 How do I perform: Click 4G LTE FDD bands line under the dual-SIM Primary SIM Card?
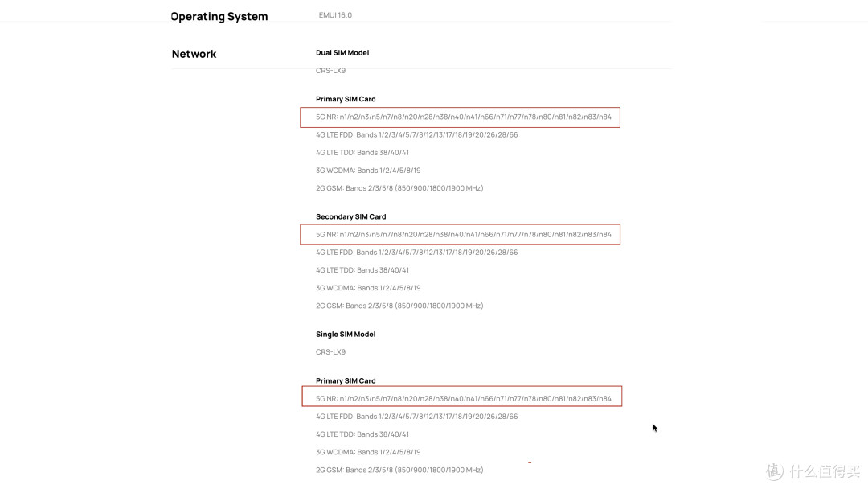coord(417,134)
